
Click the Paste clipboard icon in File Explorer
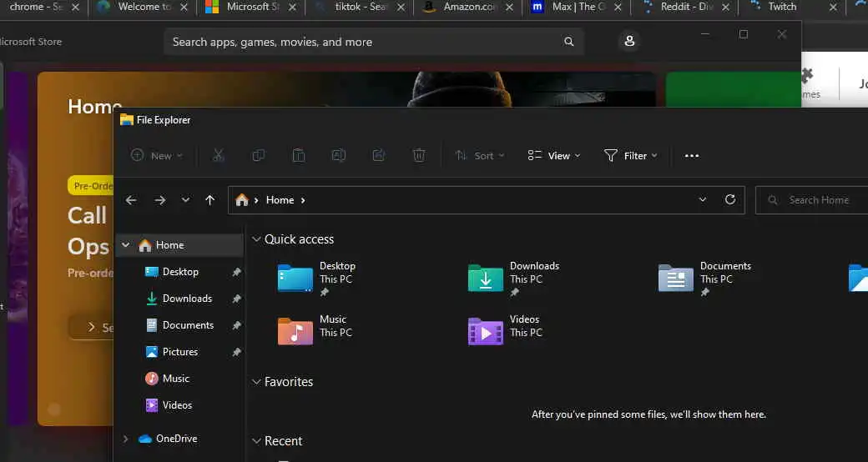[299, 156]
